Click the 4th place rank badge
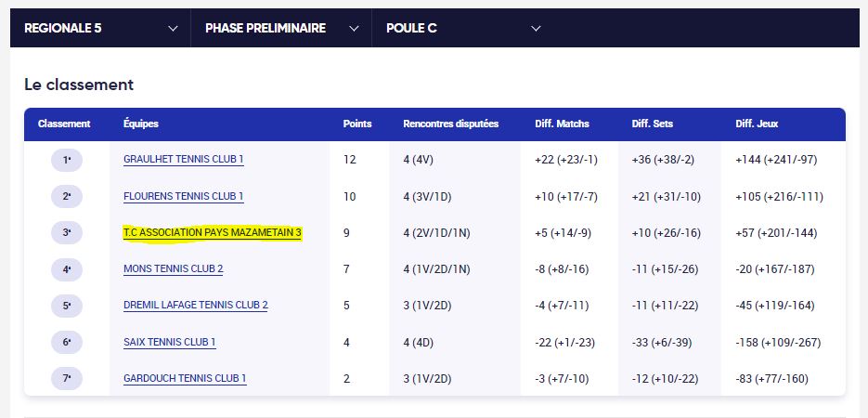The height and width of the screenshot is (418, 868). 67,269
